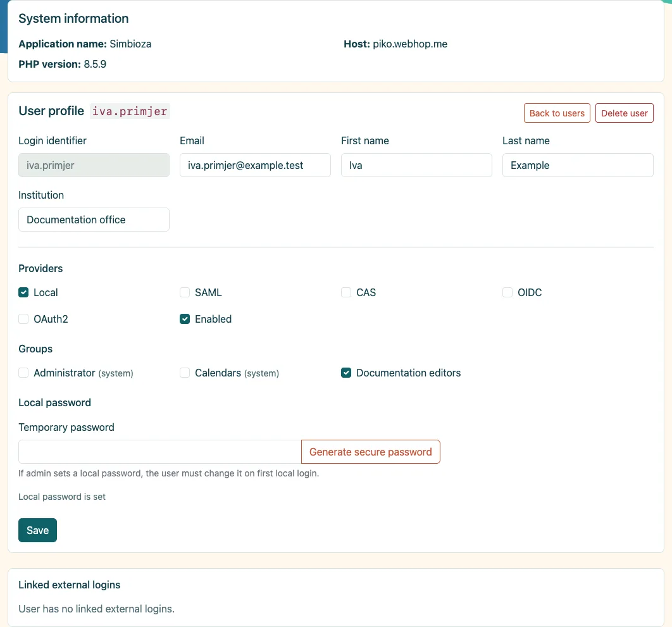
Task: Click the Temporary password field
Action: click(x=160, y=452)
